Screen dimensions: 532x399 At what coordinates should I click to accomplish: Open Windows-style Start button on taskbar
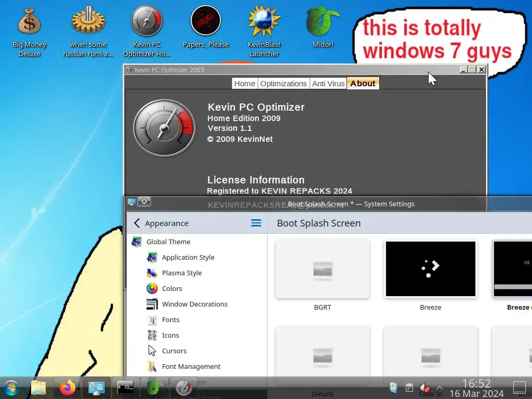pos(11,388)
